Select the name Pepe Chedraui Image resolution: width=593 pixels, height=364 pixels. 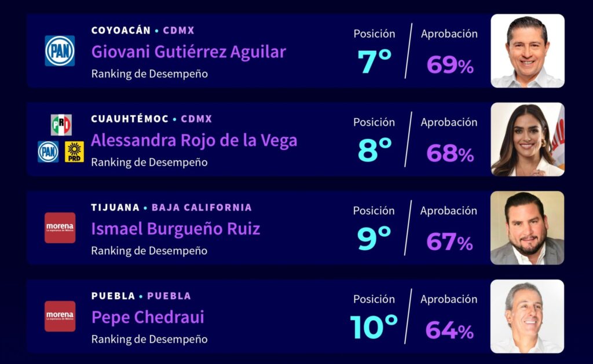[148, 318]
